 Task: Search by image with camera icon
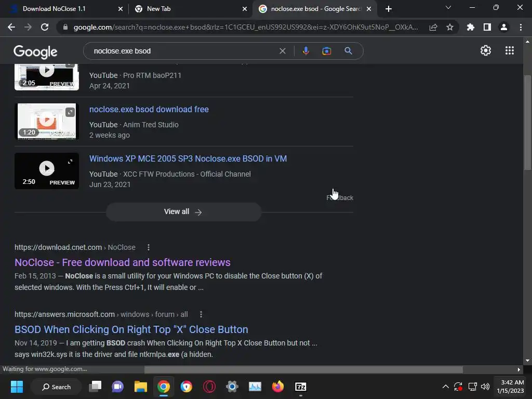click(x=326, y=51)
